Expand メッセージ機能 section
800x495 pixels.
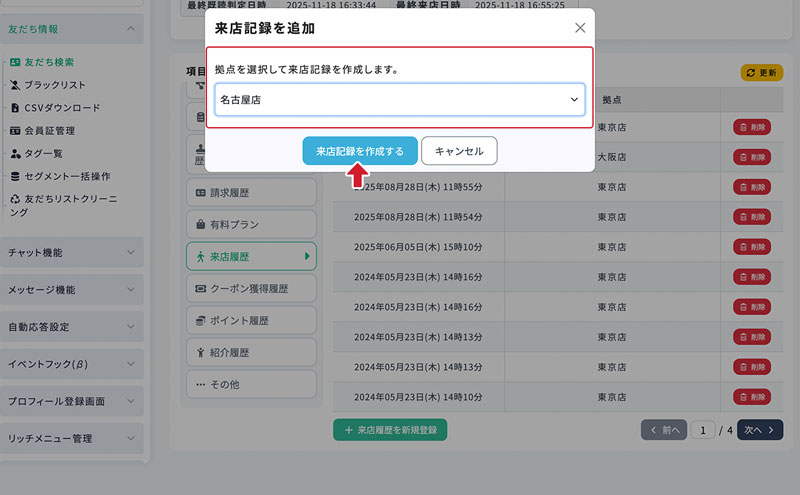[72, 289]
